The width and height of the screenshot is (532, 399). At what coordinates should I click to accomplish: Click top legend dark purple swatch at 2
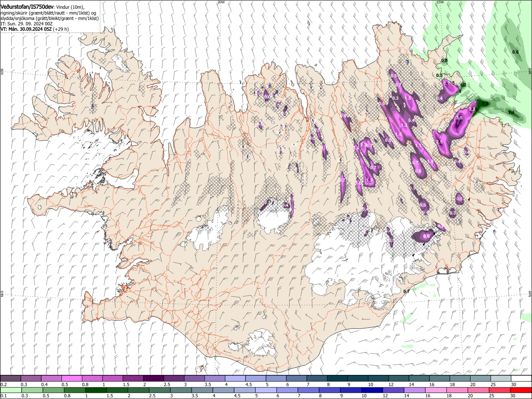click(x=153, y=379)
